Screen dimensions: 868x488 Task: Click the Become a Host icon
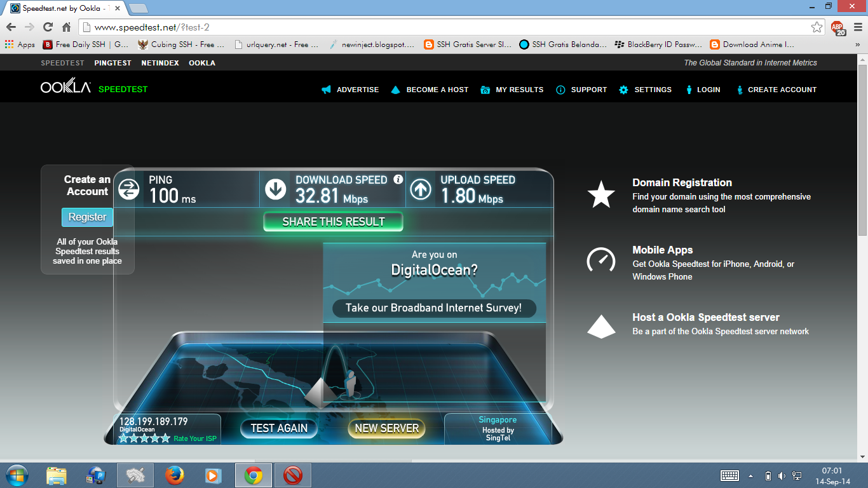(x=395, y=90)
